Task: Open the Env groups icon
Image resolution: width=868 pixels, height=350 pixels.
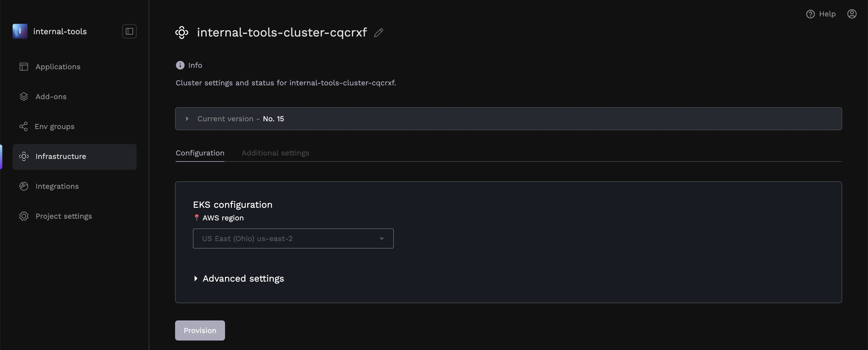Action: 24,126
